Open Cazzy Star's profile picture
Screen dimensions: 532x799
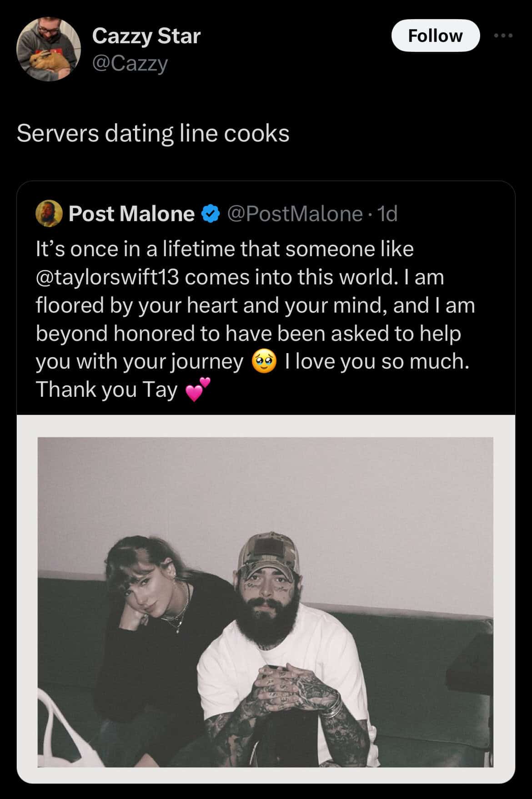49,49
